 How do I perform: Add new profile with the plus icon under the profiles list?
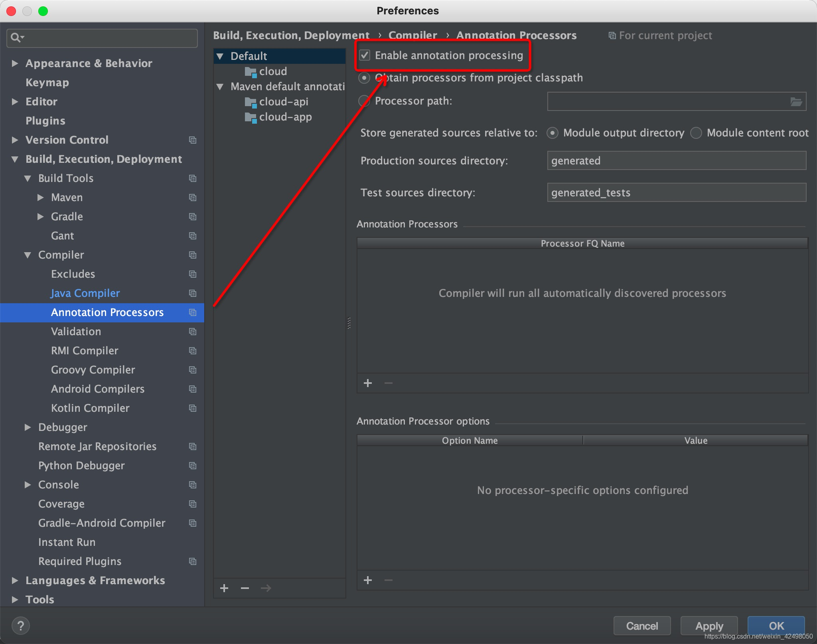point(224,588)
